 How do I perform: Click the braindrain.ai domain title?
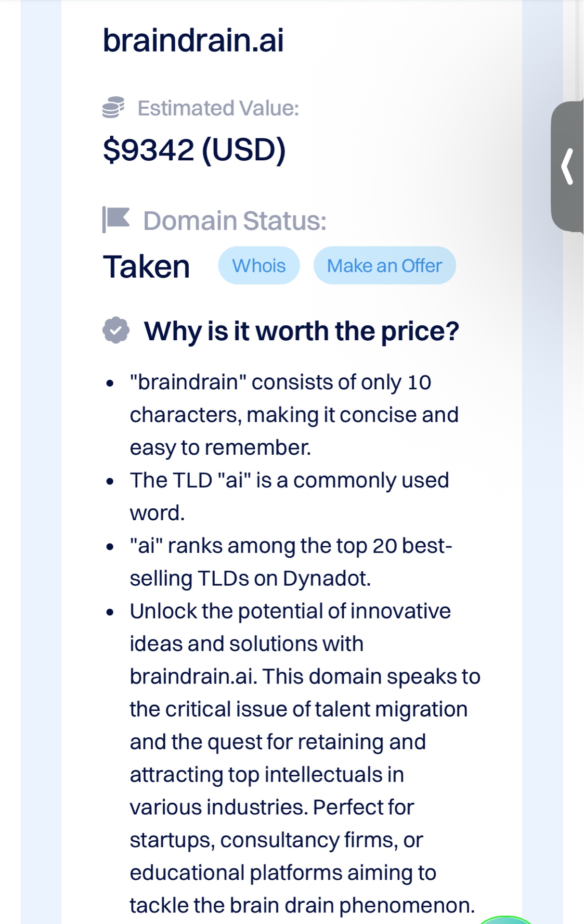[x=194, y=40]
